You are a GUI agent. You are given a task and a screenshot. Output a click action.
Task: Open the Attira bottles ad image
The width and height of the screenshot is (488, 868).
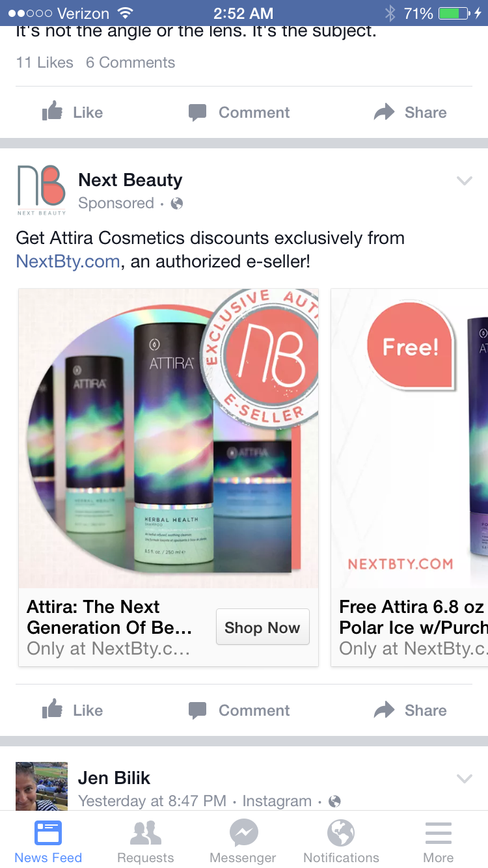point(169,438)
